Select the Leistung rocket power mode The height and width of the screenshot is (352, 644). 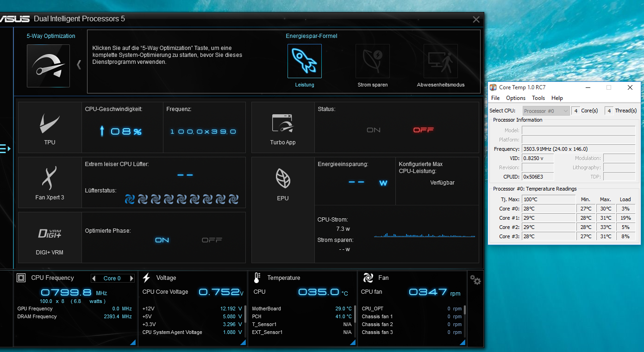coord(305,61)
